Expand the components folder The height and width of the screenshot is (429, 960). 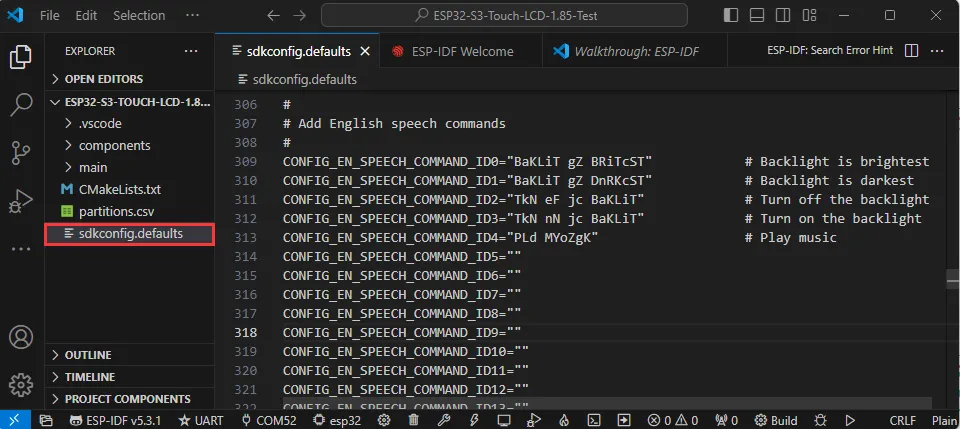tap(114, 145)
